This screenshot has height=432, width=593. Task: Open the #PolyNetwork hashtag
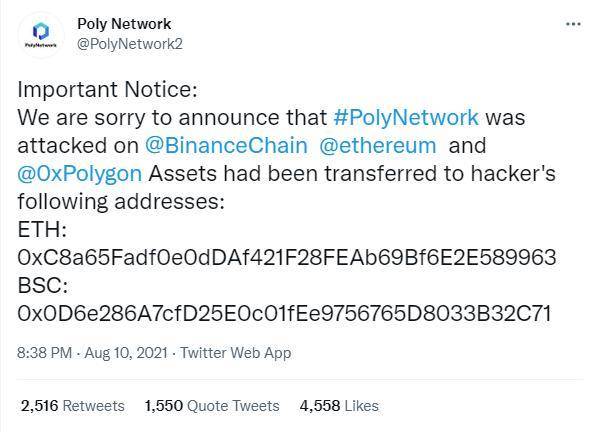tap(406, 117)
